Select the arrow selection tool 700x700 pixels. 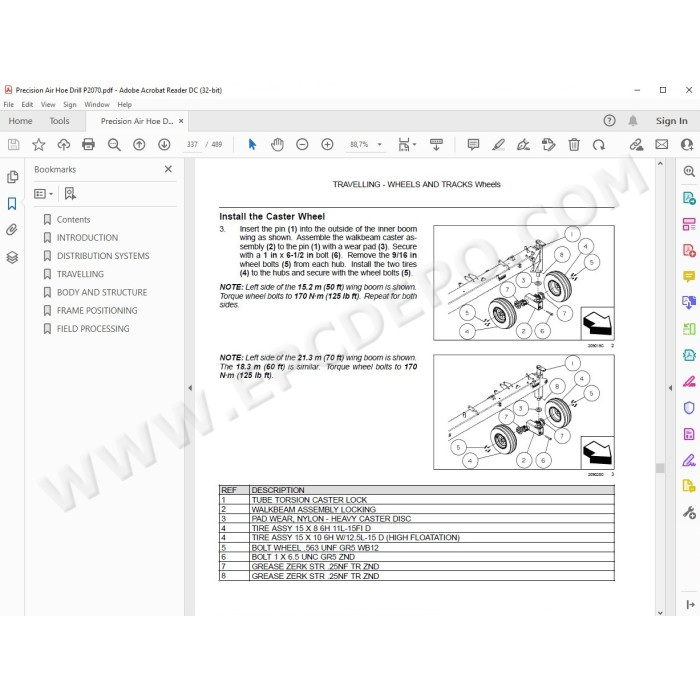pyautogui.click(x=252, y=144)
